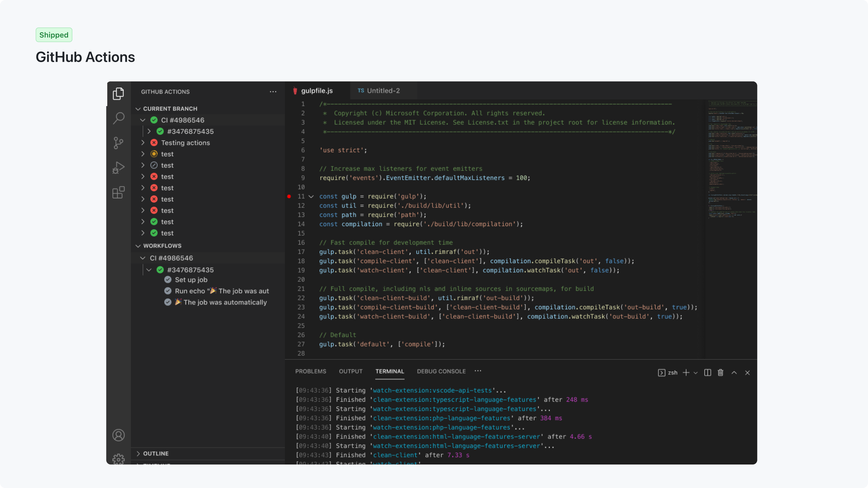The image size is (868, 488).
Task: Split the terminal panel
Action: (x=707, y=373)
